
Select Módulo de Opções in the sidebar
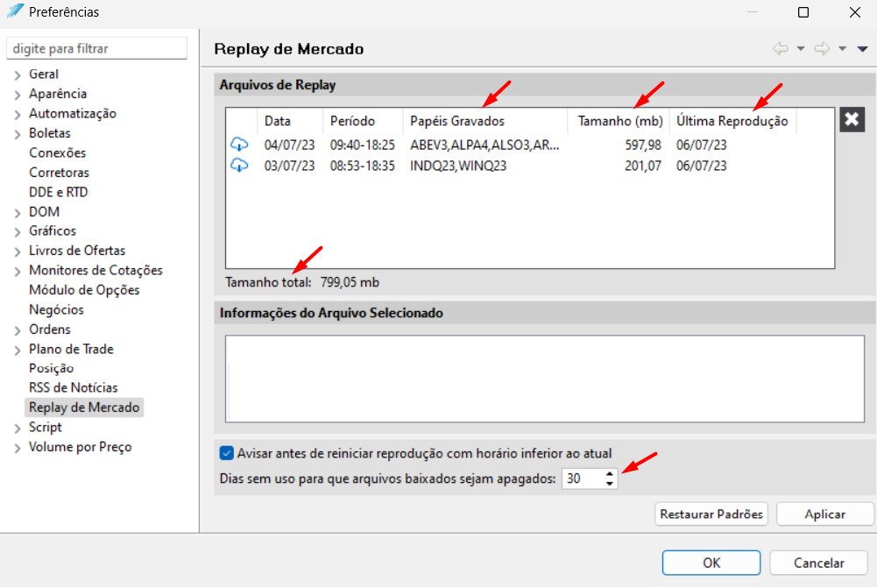[84, 290]
